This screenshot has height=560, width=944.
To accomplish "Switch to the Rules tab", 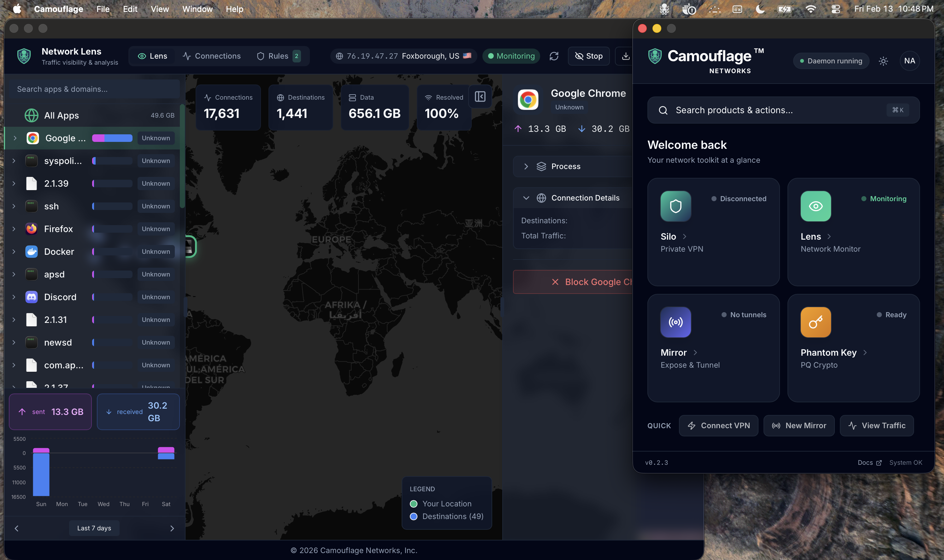I will point(279,56).
